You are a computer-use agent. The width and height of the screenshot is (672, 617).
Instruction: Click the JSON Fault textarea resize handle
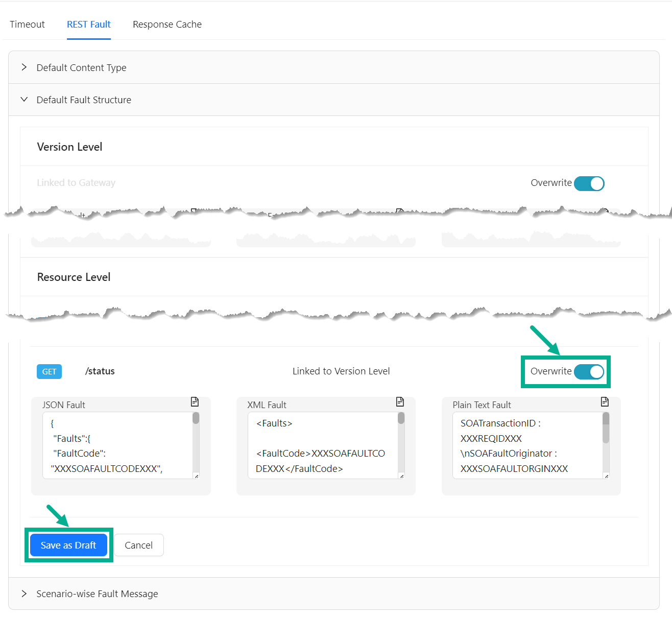coord(197,476)
